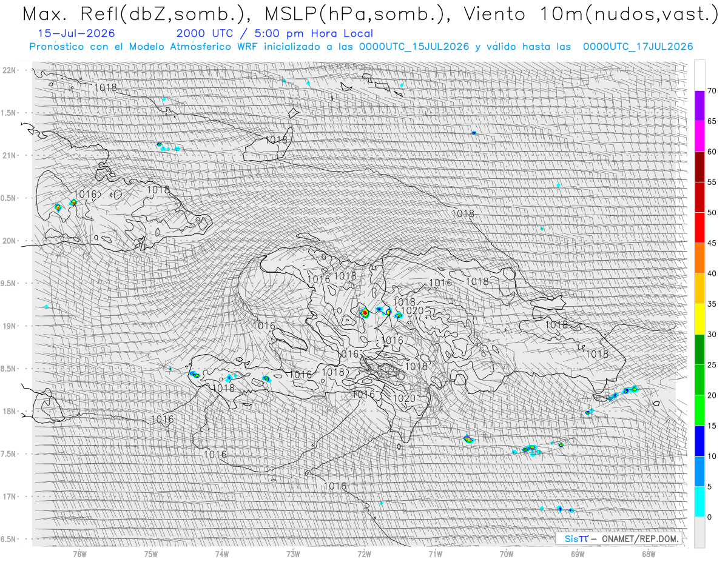Click the "22N" latitude axis label

[10, 70]
